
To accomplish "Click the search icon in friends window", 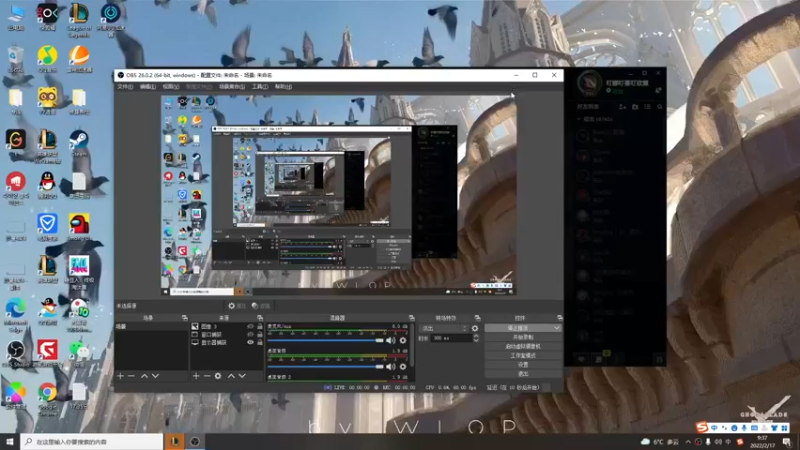I will (660, 107).
